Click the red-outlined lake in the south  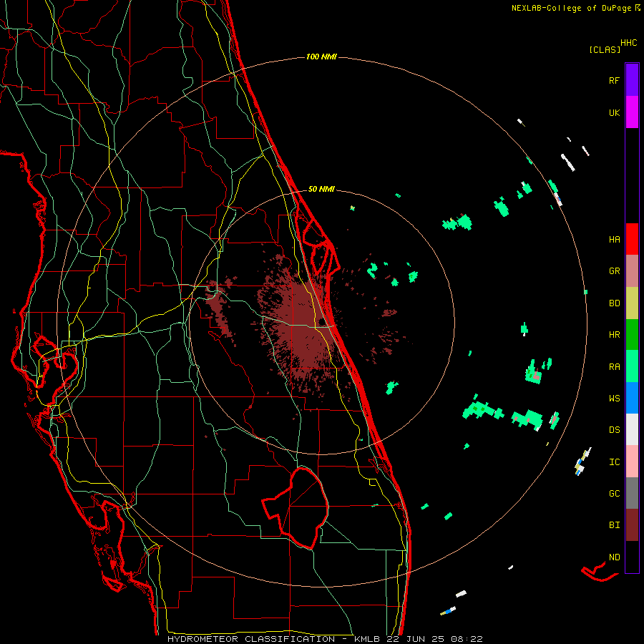pyautogui.click(x=296, y=508)
